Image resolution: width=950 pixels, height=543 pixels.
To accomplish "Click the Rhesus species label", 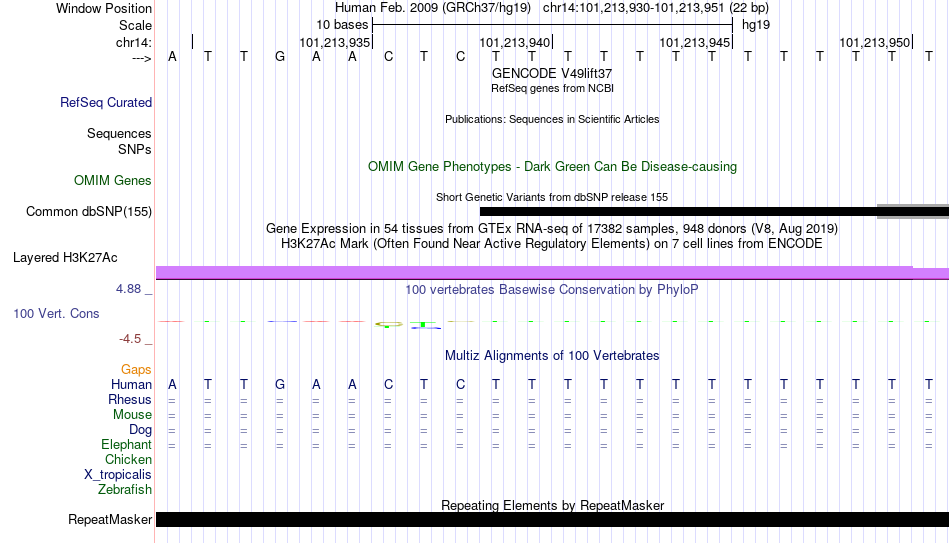I will (x=130, y=400).
